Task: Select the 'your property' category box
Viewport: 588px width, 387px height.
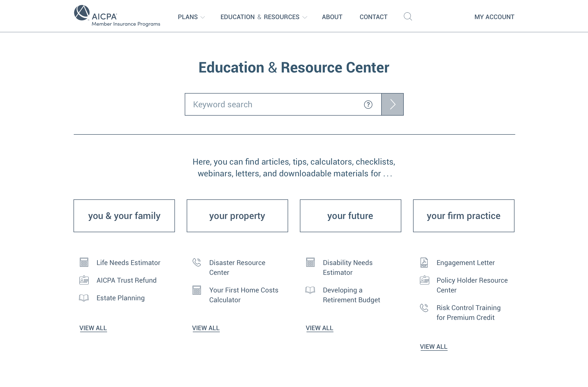Action: (x=237, y=216)
